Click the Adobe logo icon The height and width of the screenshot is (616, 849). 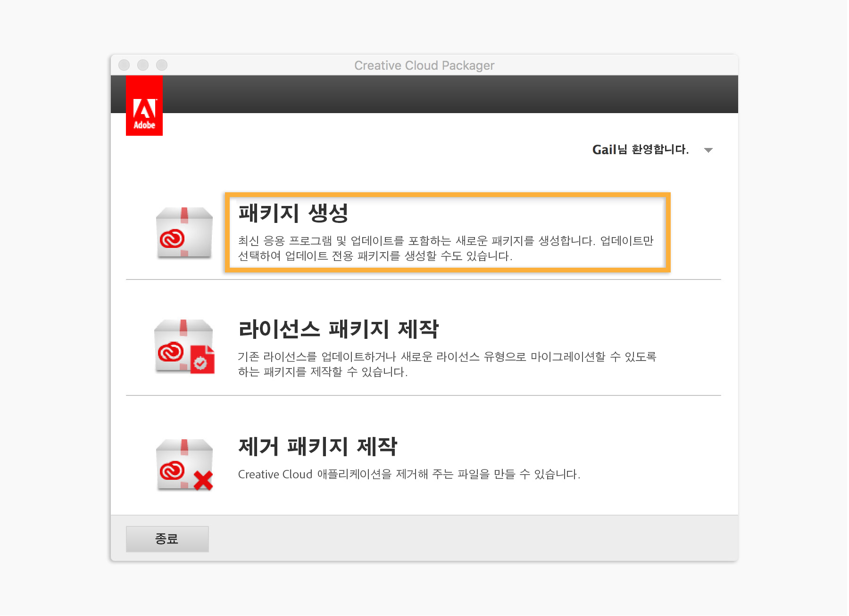pyautogui.click(x=144, y=106)
